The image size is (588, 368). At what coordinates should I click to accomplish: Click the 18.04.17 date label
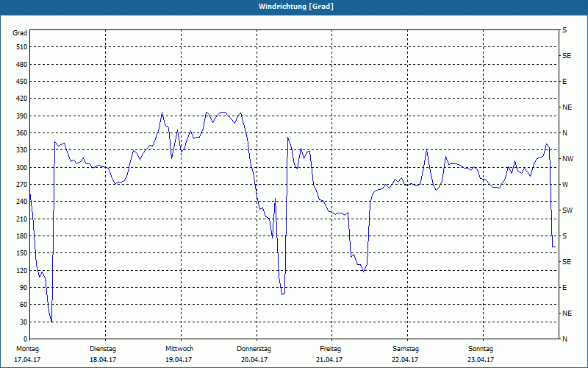tap(103, 360)
